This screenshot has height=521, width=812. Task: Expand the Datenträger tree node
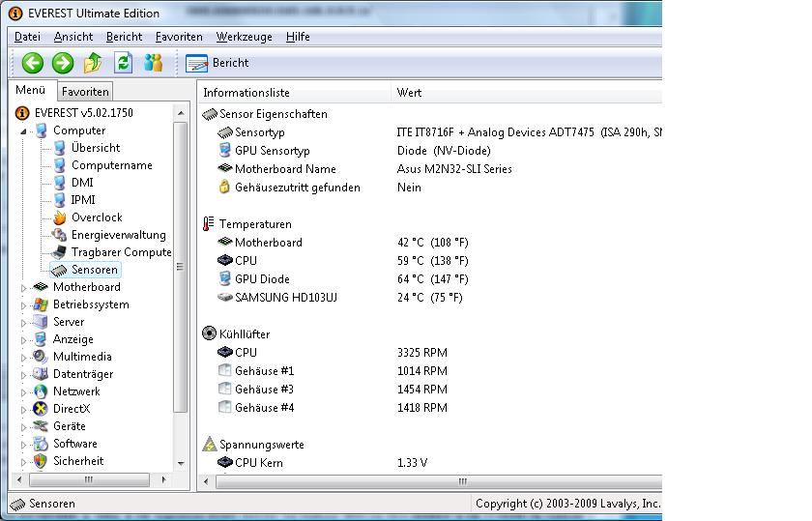tap(23, 375)
